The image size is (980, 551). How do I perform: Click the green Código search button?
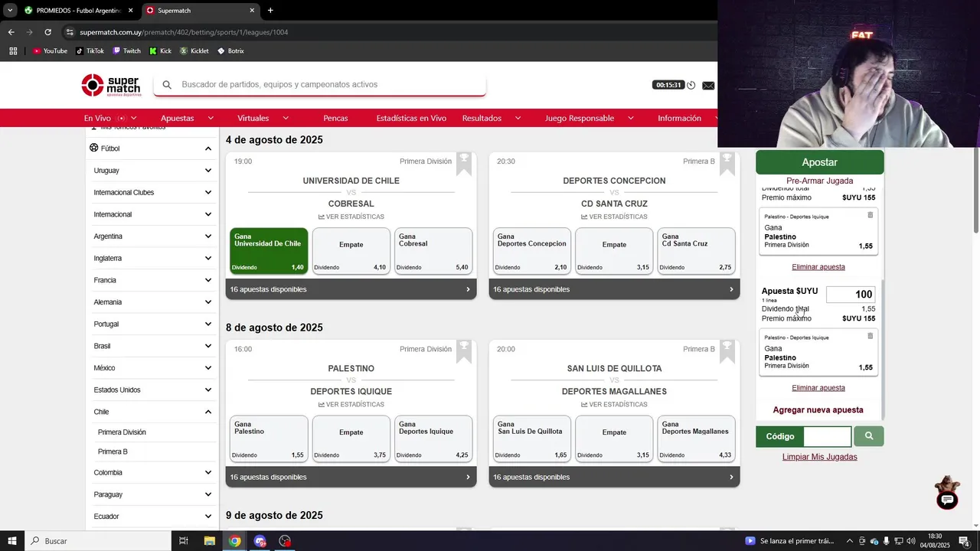(x=869, y=436)
